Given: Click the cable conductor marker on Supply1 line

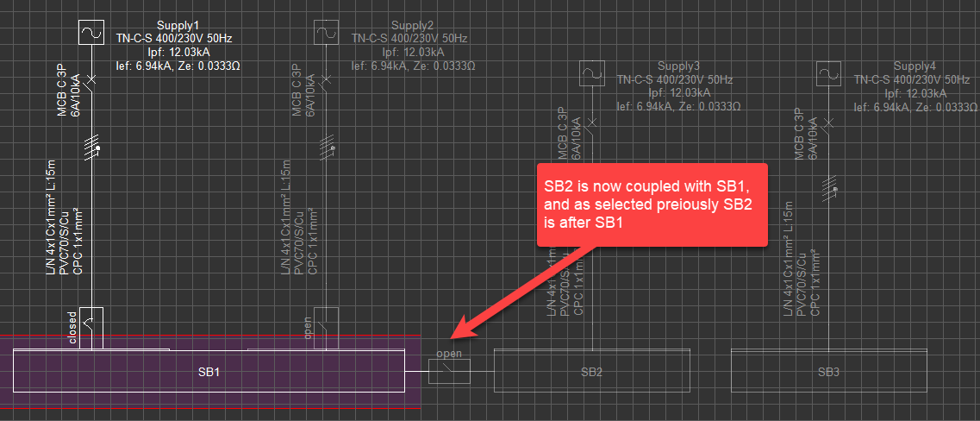Looking at the screenshot, I should point(92,148).
